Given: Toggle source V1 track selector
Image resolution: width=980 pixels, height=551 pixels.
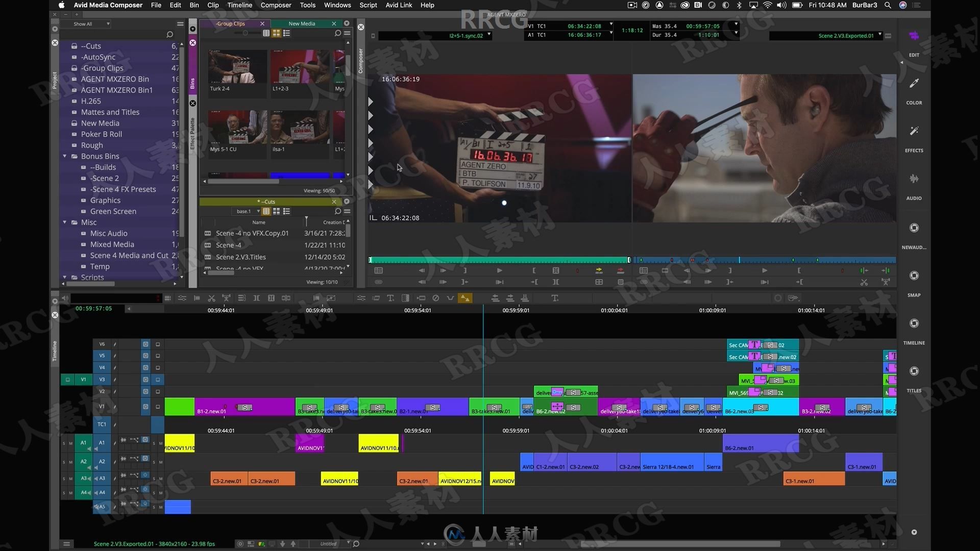Looking at the screenshot, I should [83, 380].
